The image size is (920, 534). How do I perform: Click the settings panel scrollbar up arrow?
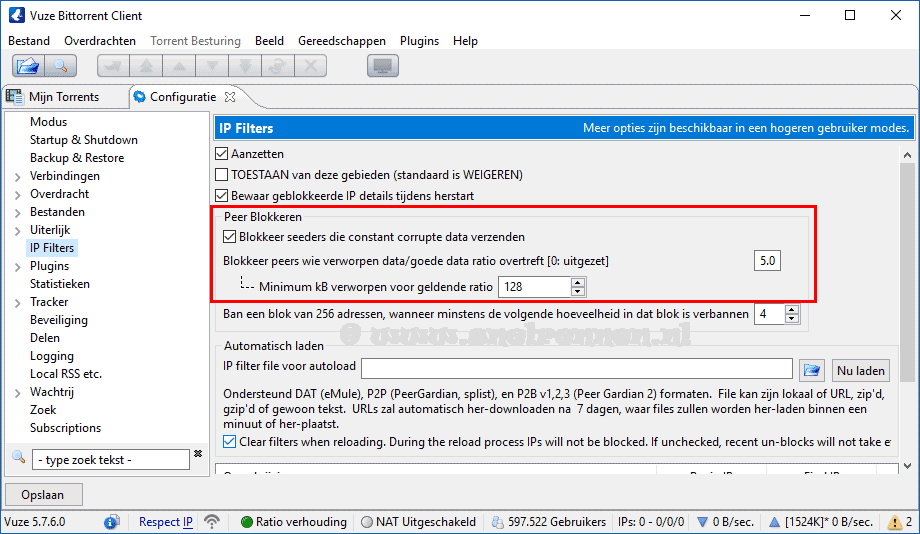pyautogui.click(x=907, y=155)
